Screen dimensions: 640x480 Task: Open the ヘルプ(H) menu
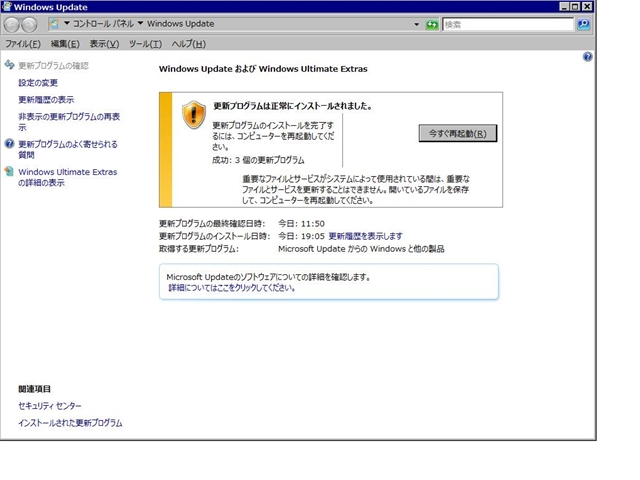(x=189, y=44)
